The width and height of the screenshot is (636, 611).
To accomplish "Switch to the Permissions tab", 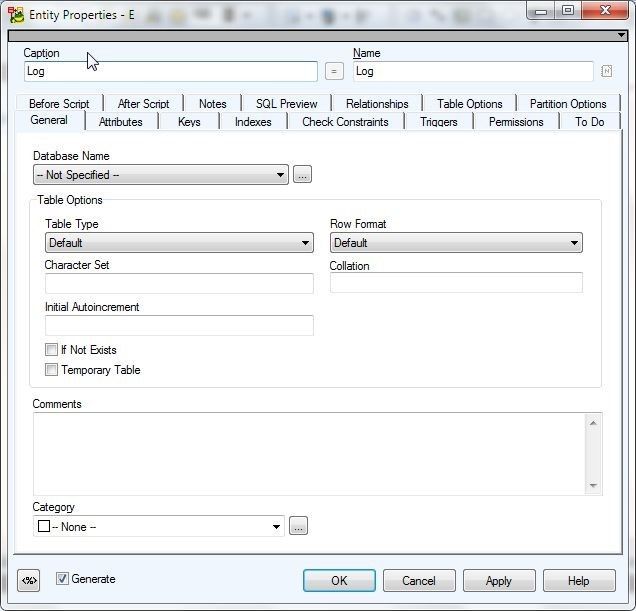I will coord(516,122).
